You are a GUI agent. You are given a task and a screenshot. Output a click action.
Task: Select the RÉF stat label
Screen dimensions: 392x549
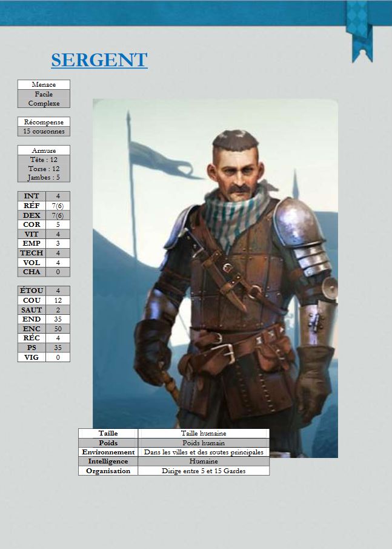pos(32,206)
